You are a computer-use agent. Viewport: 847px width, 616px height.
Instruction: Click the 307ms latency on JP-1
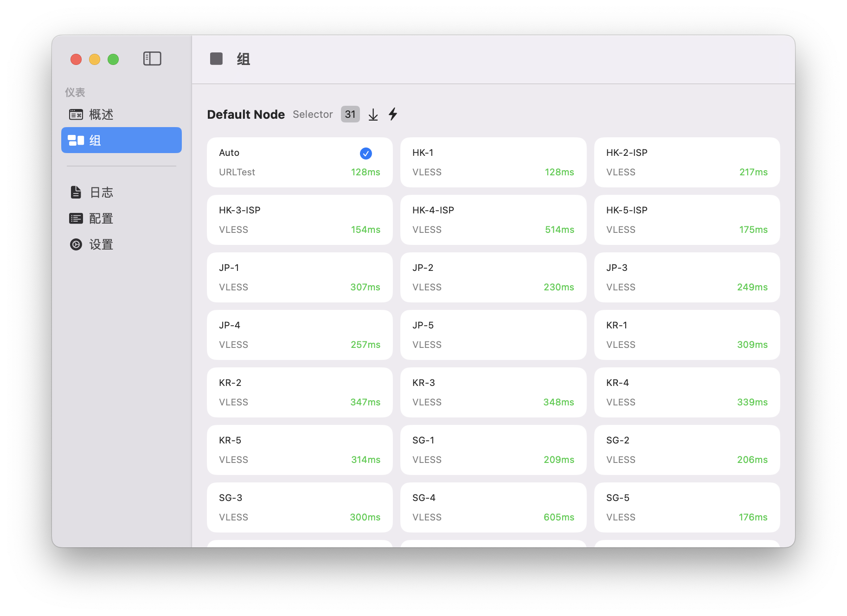click(x=365, y=287)
